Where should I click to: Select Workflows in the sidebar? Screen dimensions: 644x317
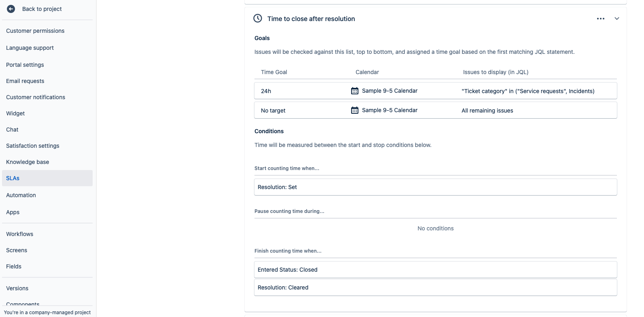tap(20, 234)
